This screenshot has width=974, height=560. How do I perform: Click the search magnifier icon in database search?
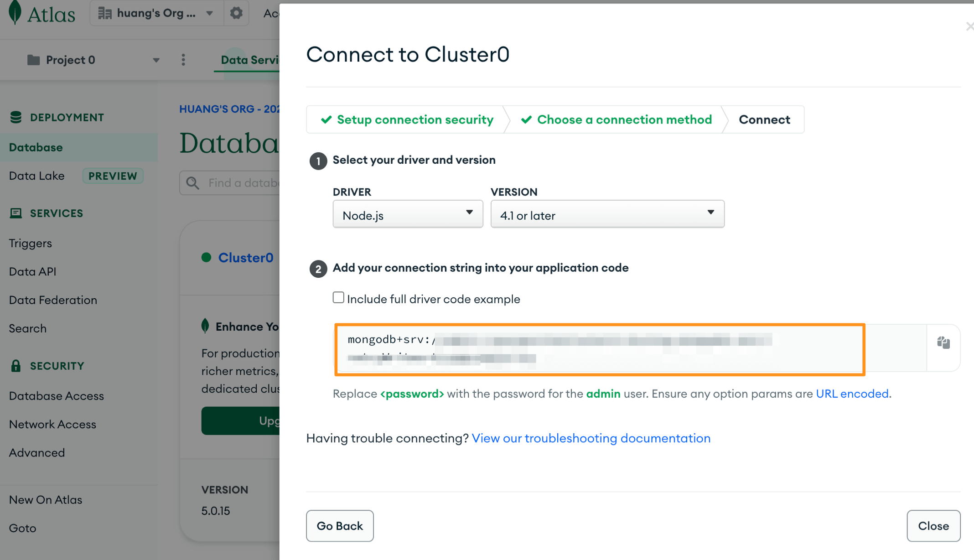(x=193, y=183)
